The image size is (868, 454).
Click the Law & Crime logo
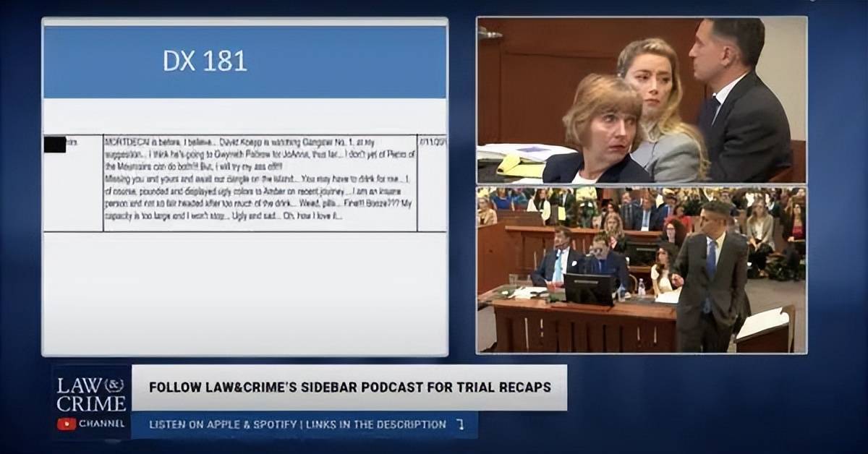point(91,402)
